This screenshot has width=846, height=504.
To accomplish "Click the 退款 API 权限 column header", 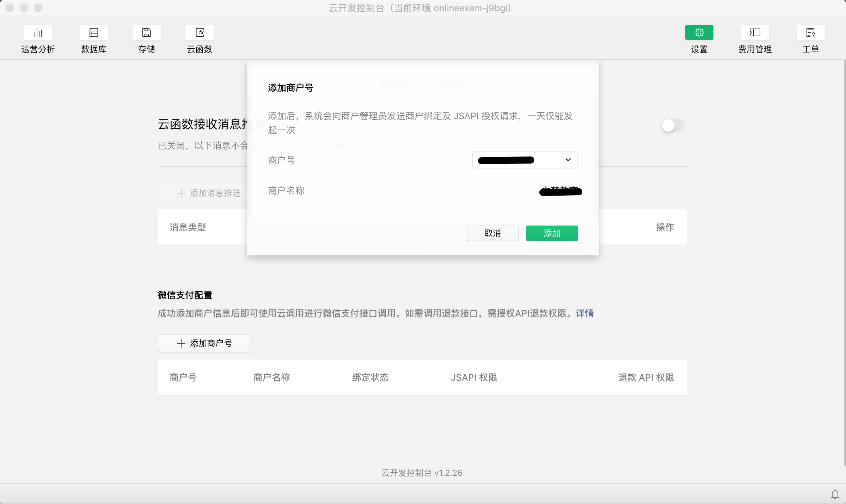I will click(646, 377).
